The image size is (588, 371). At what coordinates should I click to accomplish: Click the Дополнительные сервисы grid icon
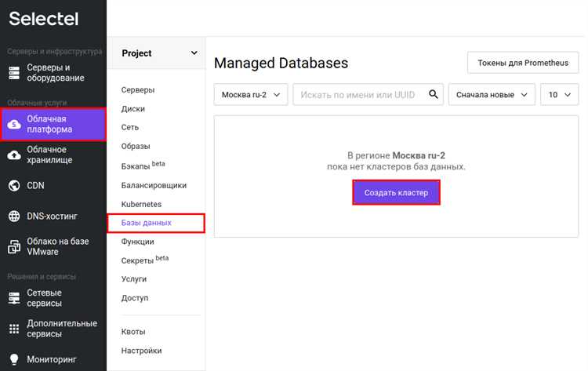[14, 329]
